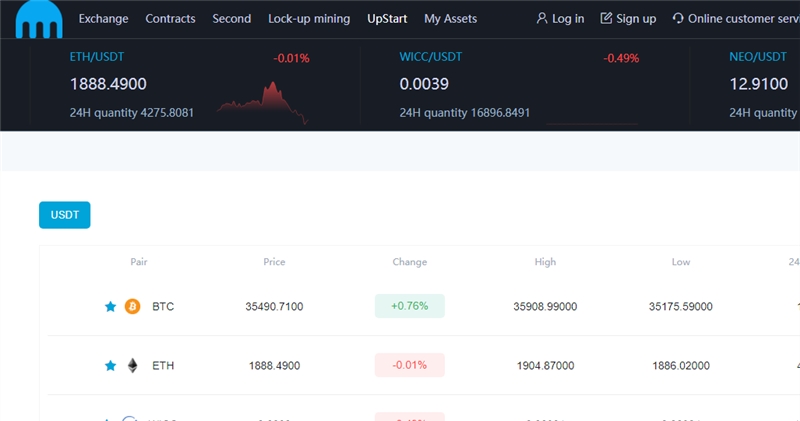This screenshot has height=421, width=800.
Task: Open the ETH/USDT mini price chart
Action: coord(263,103)
